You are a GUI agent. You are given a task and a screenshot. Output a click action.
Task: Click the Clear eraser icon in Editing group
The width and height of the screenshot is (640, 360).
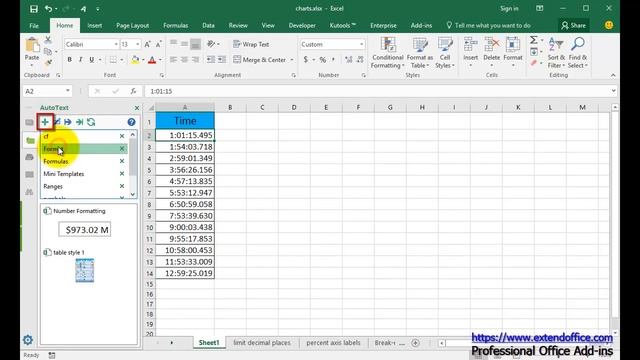coord(533,63)
